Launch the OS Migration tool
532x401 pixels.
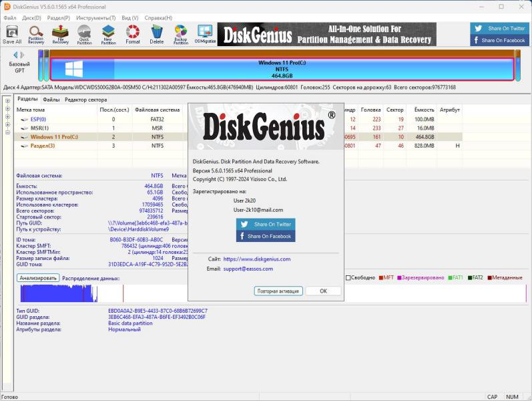(x=205, y=35)
